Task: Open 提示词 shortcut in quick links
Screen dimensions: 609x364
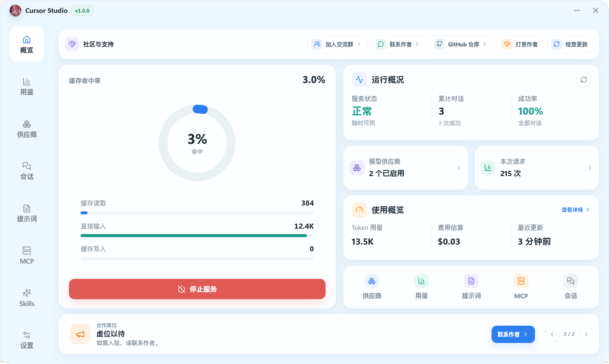Action: coord(471,287)
